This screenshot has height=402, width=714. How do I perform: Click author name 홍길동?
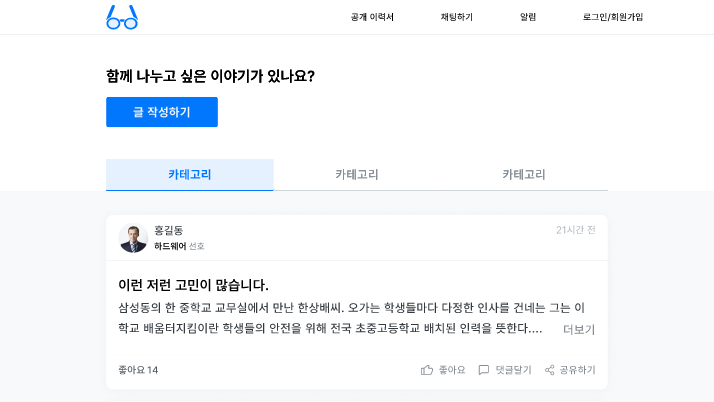(168, 230)
